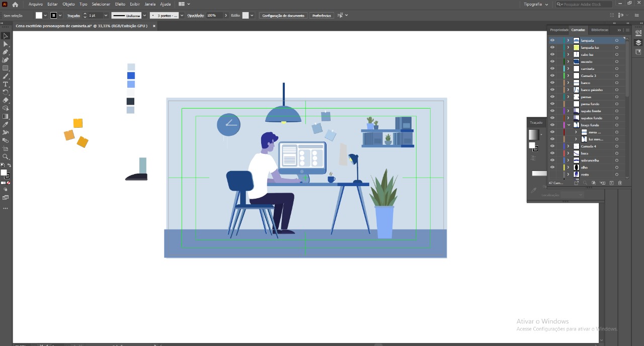The width and height of the screenshot is (644, 346).
Task: Switch to the Bibliotecas tab
Action: (599, 30)
